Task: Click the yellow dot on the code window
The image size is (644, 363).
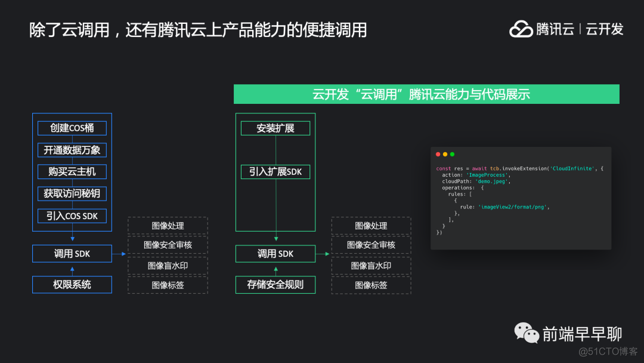Action: point(445,154)
